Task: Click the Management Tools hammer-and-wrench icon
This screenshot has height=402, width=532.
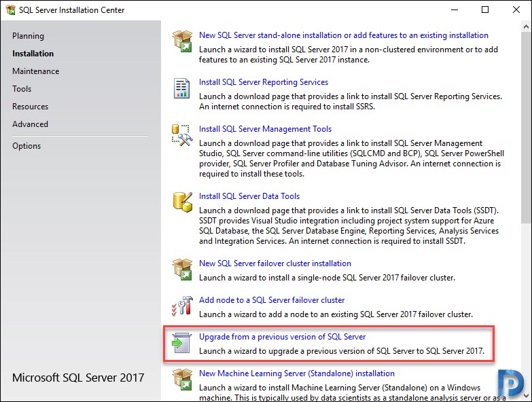Action: tap(182, 135)
